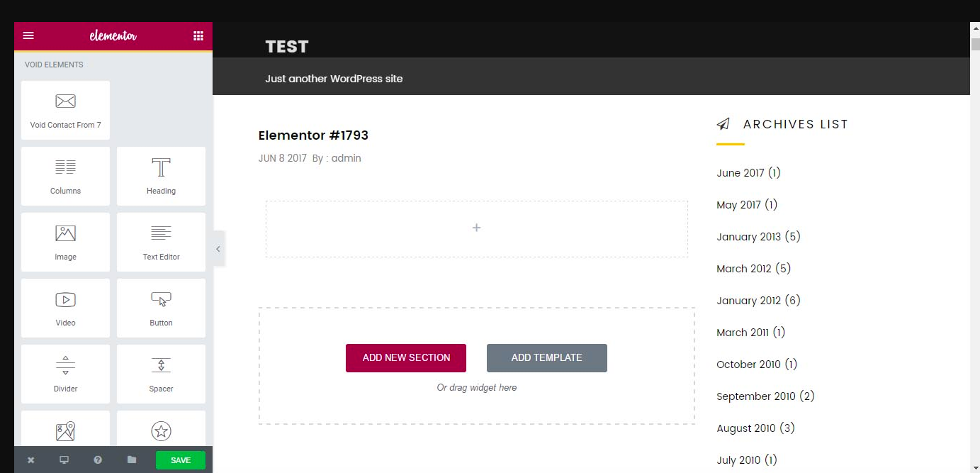This screenshot has height=473, width=980.
Task: Select the star Icon widget
Action: coord(161,431)
